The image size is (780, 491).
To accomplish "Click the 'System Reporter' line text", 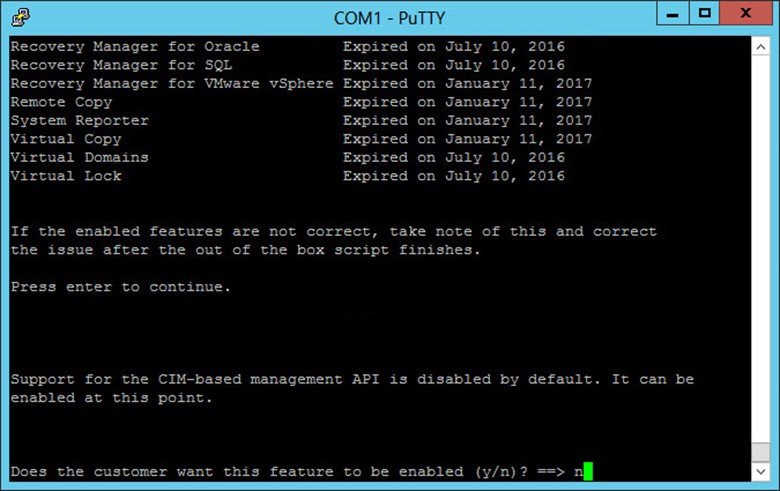I will 80,120.
